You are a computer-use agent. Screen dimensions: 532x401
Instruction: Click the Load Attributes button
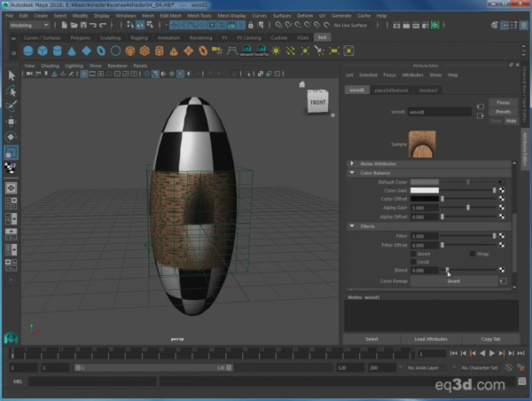click(x=431, y=339)
